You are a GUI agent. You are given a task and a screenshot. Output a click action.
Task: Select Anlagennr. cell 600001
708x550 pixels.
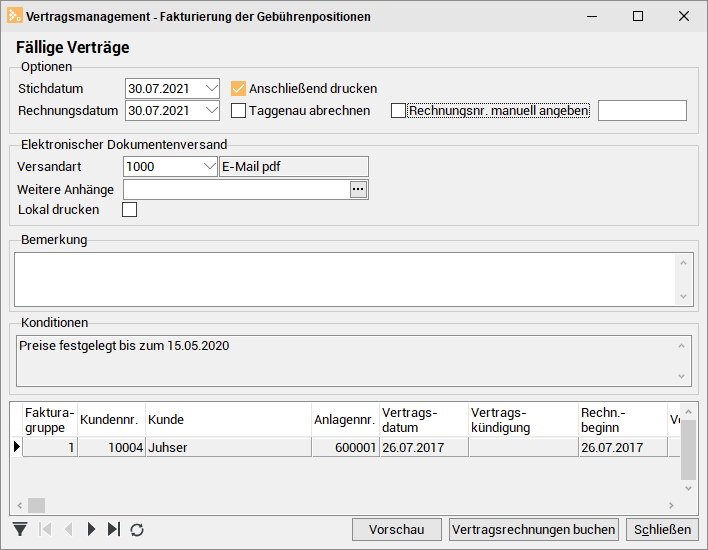click(345, 447)
